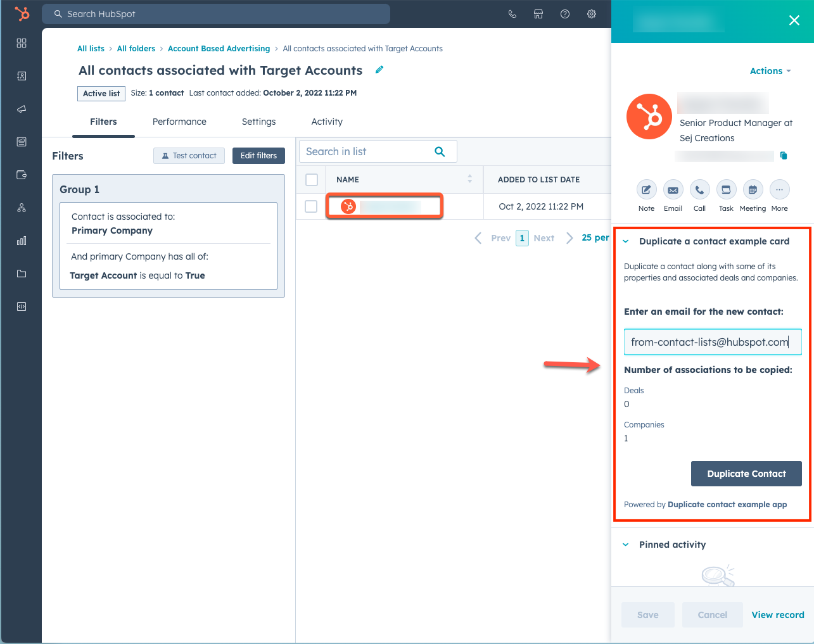The height and width of the screenshot is (644, 814).
Task: Collapse the Pinned activity section
Action: point(626,545)
